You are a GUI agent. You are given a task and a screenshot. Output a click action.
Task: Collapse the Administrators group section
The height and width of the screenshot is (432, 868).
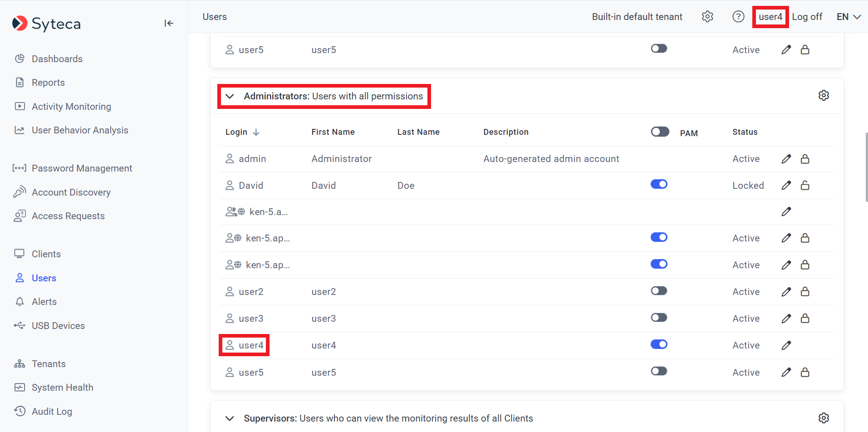pyautogui.click(x=230, y=96)
